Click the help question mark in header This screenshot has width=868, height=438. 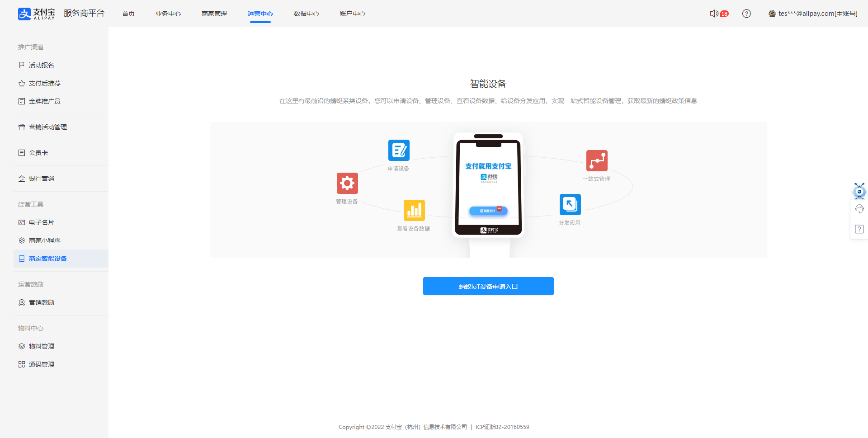click(x=746, y=14)
